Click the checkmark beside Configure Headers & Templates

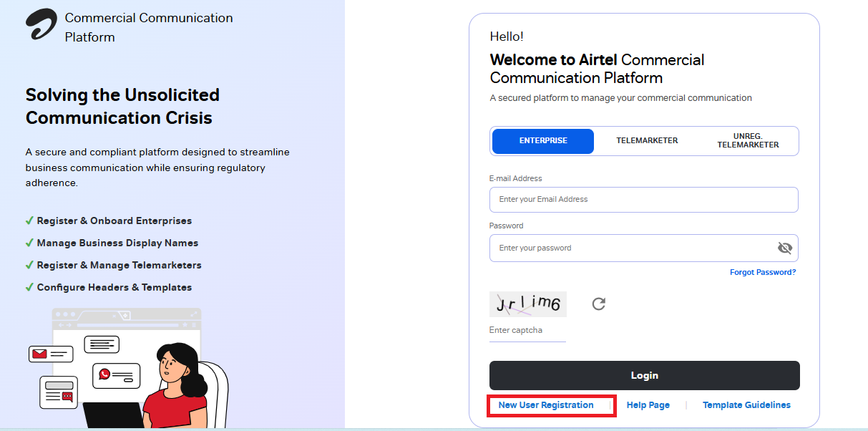click(x=29, y=287)
